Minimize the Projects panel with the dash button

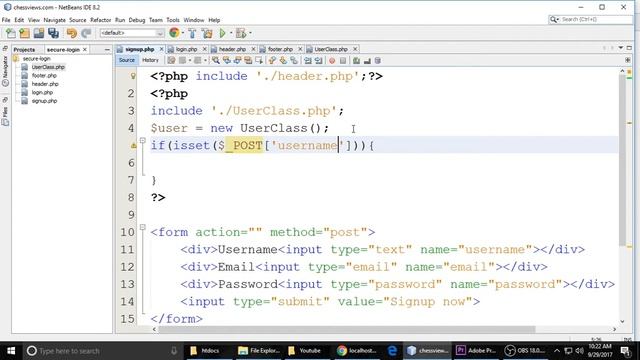coord(107,49)
